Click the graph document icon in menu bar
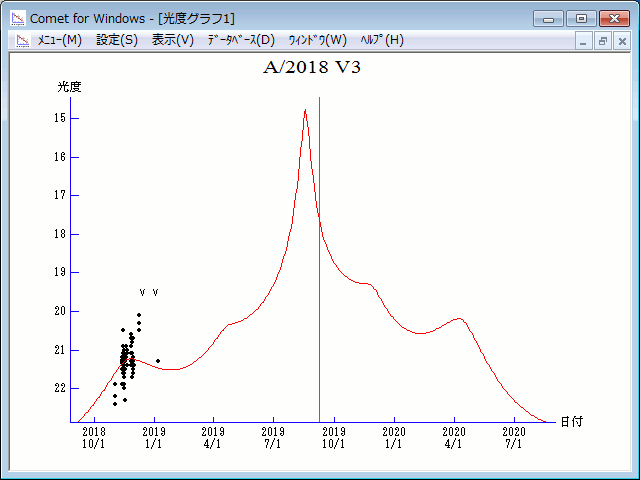 (x=22, y=40)
